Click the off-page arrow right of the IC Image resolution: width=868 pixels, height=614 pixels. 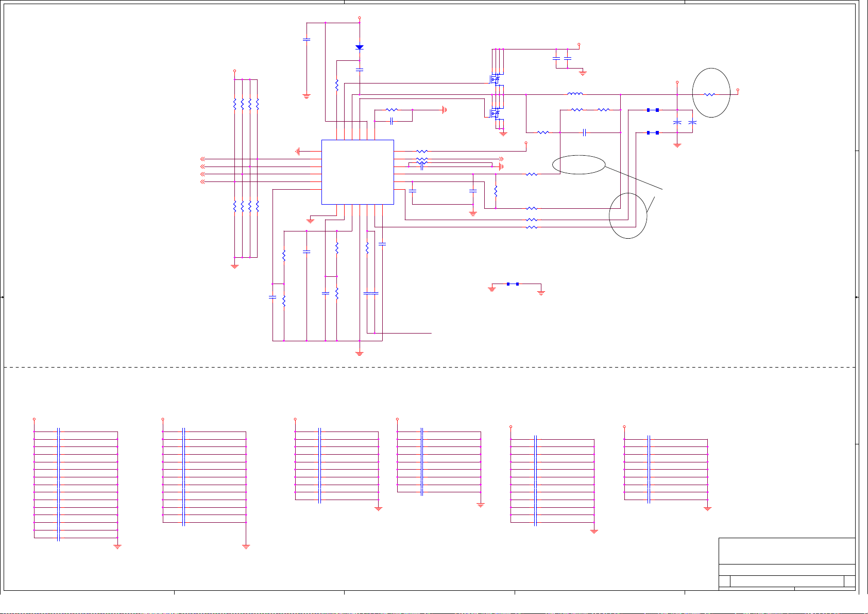coord(501,159)
